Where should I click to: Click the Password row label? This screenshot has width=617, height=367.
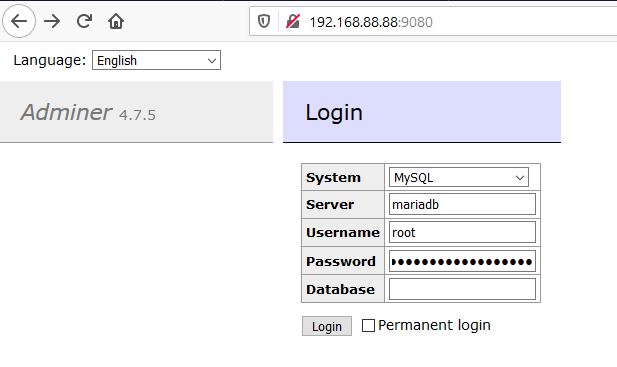341,261
